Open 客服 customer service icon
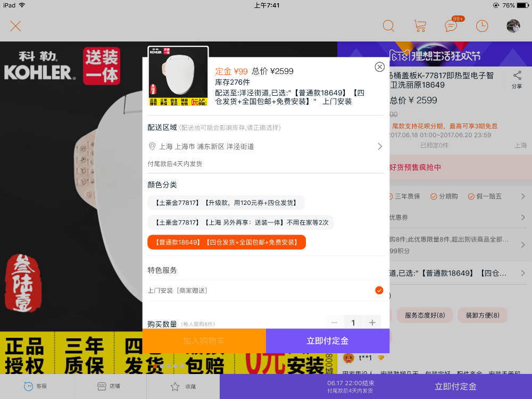 (36, 386)
